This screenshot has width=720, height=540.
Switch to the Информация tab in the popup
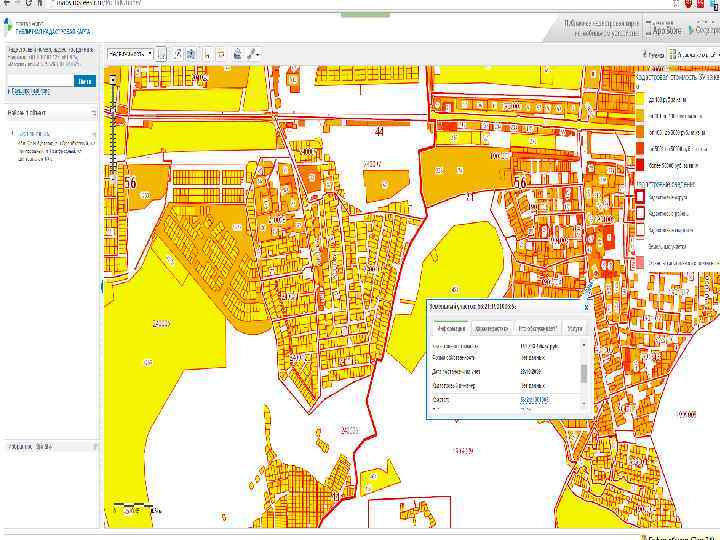451,328
